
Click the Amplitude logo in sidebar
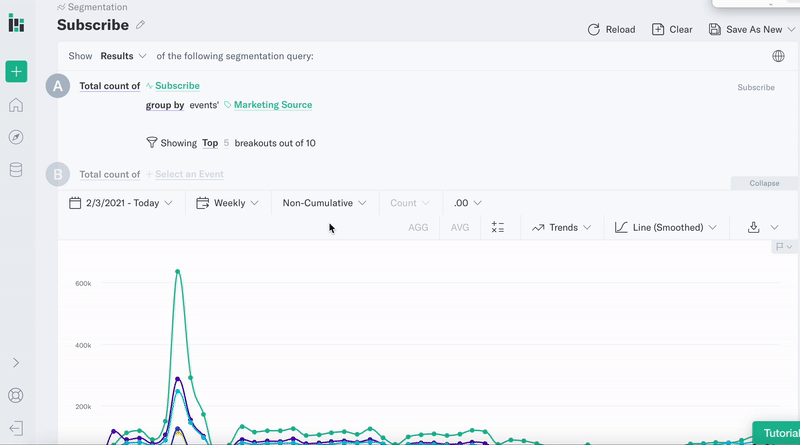click(x=16, y=23)
